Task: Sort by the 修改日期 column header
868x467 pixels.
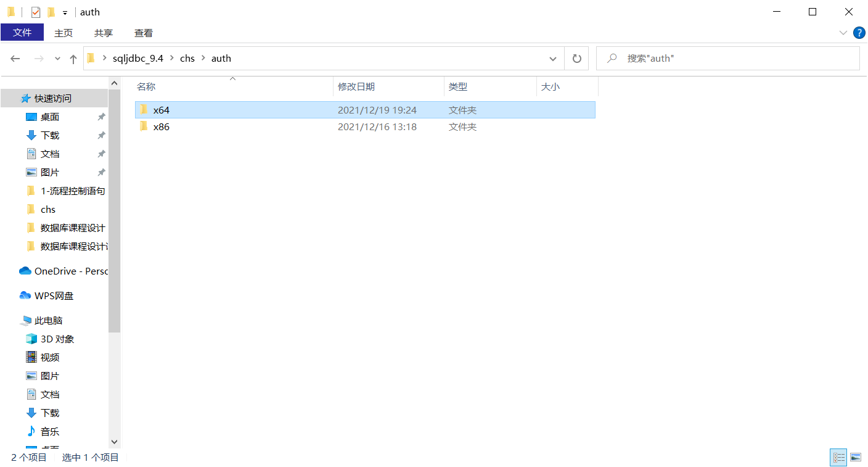Action: tap(389, 87)
